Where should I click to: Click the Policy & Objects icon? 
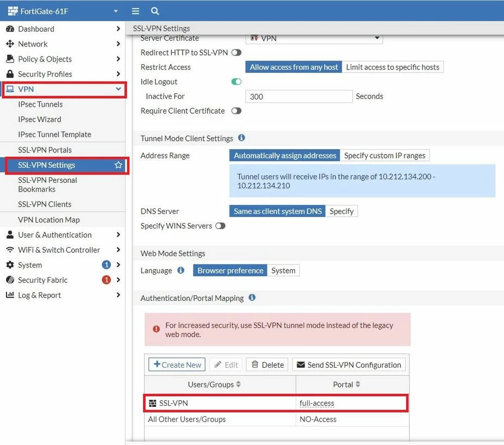point(10,59)
